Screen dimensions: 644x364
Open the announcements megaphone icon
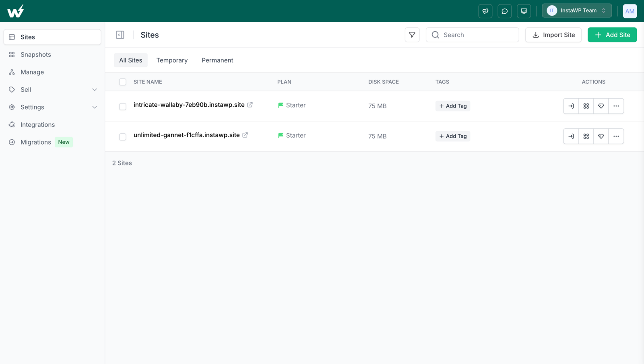485,11
